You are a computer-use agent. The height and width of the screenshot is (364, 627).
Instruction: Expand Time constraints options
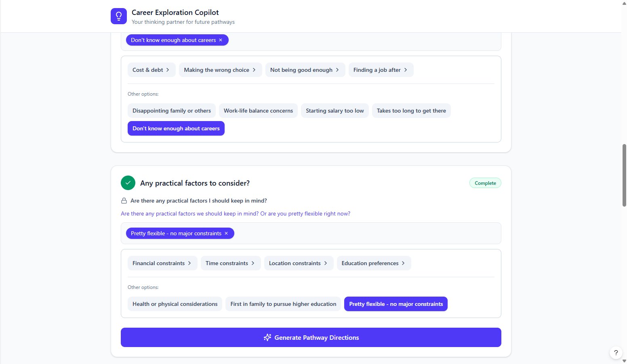click(x=231, y=263)
